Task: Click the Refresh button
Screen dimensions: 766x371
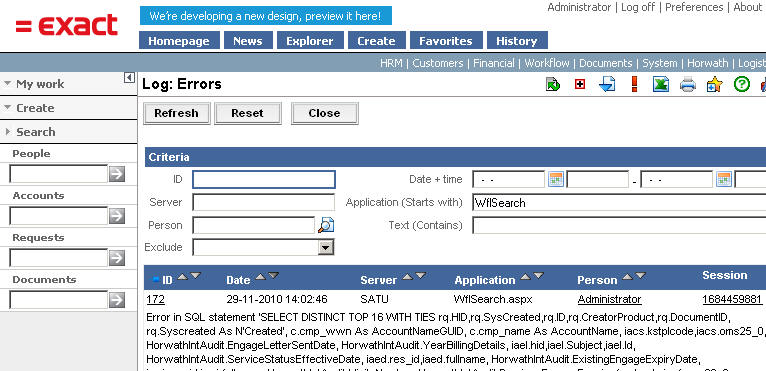Action: [176, 113]
